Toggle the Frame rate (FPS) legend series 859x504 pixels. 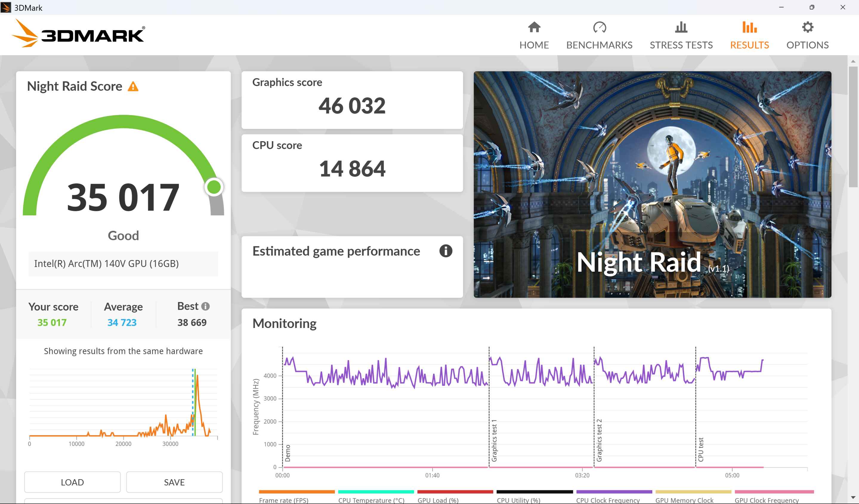[283, 500]
